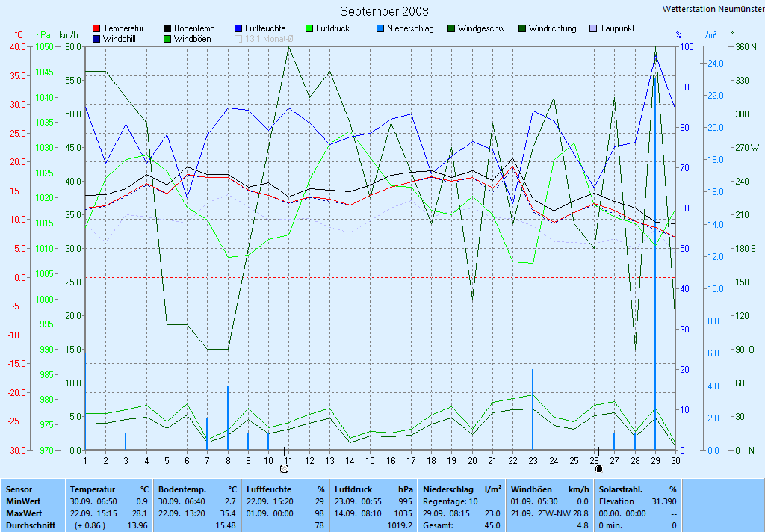Click the Gesamt: 45.0 precipitation total

[462, 526]
